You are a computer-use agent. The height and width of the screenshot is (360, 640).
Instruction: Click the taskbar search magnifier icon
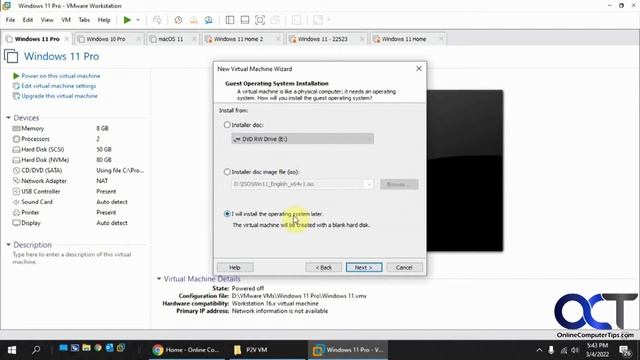(x=36, y=350)
